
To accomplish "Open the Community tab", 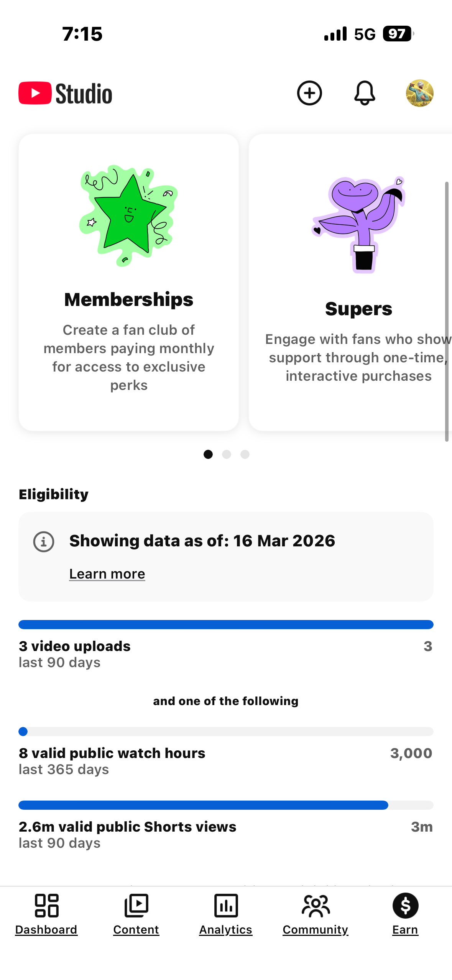I will tap(316, 914).
